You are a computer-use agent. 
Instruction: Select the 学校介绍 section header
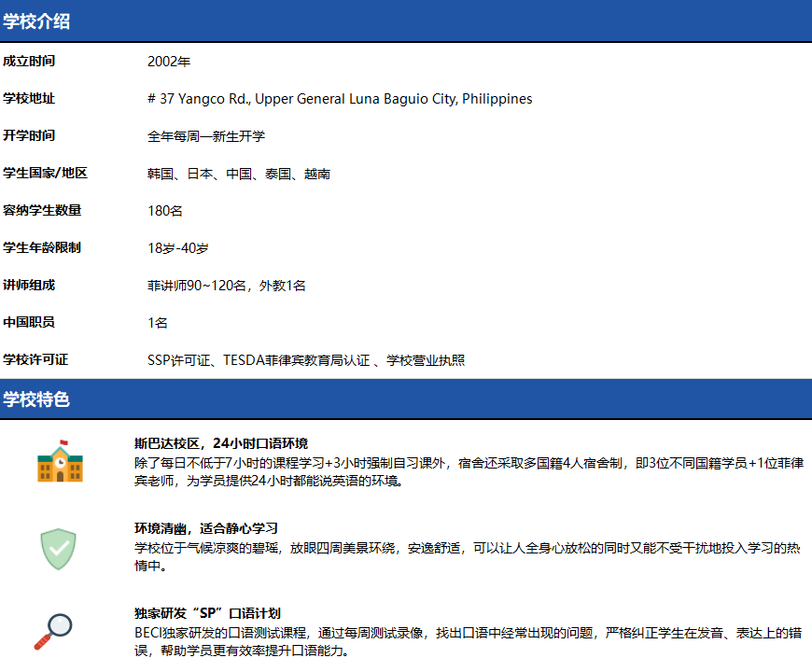pyautogui.click(x=36, y=21)
